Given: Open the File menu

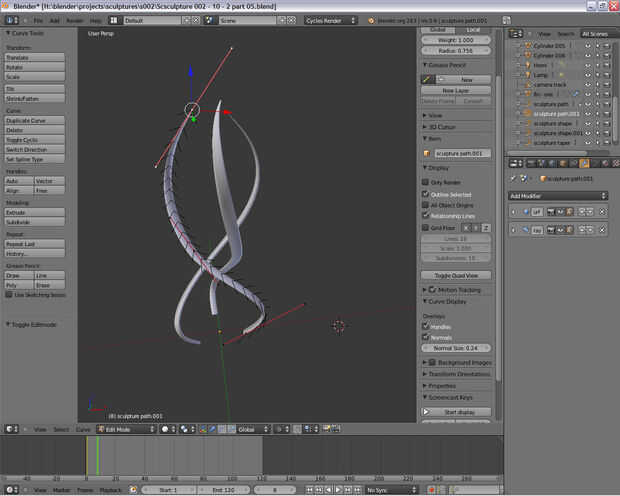Looking at the screenshot, I should [x=38, y=20].
